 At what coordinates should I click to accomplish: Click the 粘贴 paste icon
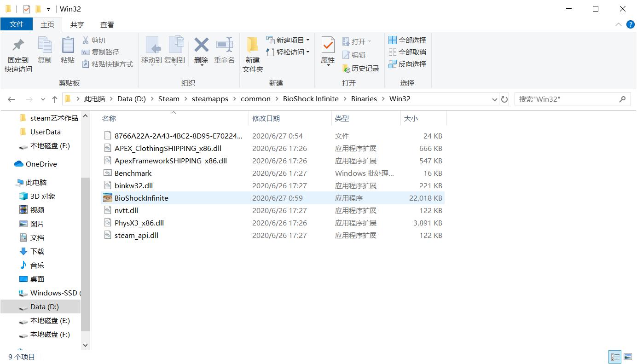click(68, 45)
